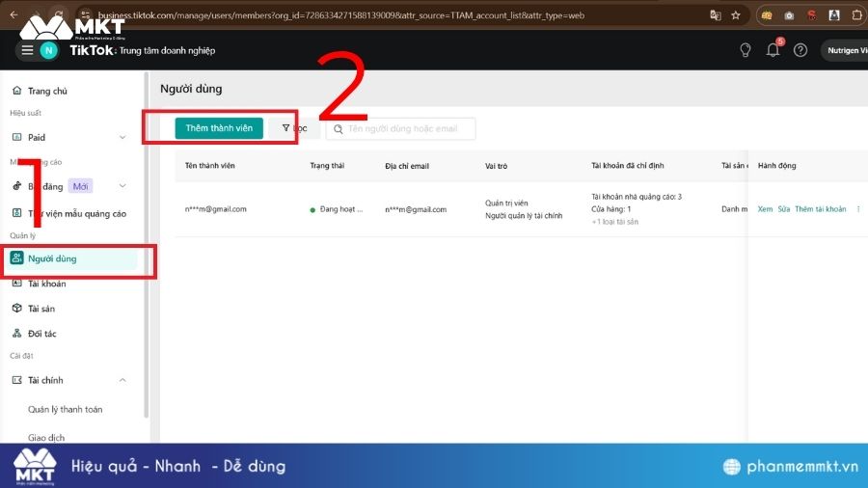868x488 pixels.
Task: Click the hamburger menu icon
Action: coord(27,50)
